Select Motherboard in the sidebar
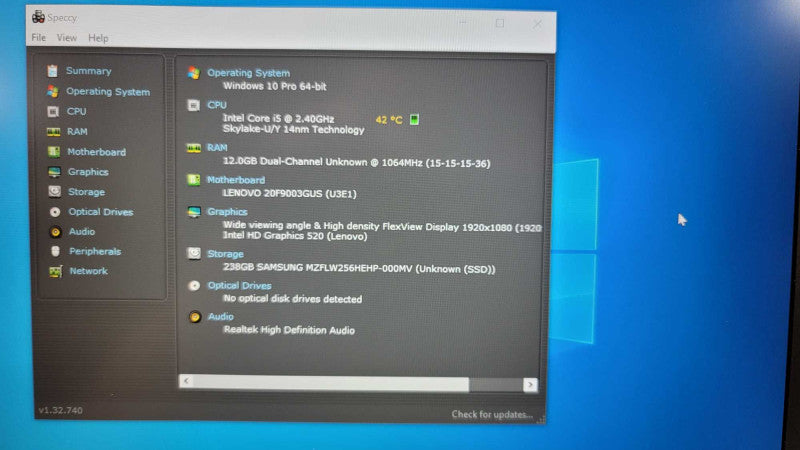Viewport: 800px width, 450px height. click(96, 152)
